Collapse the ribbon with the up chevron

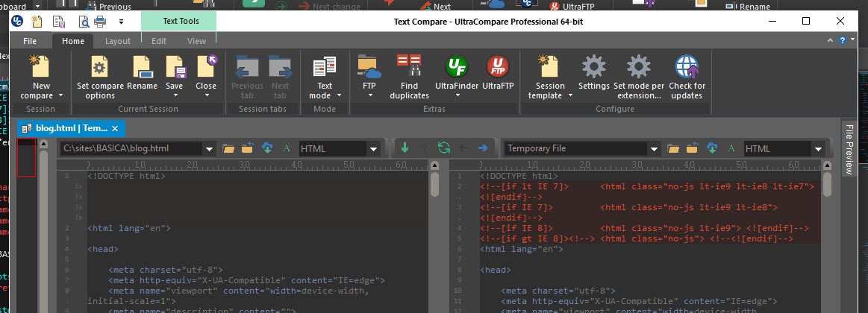click(x=830, y=40)
